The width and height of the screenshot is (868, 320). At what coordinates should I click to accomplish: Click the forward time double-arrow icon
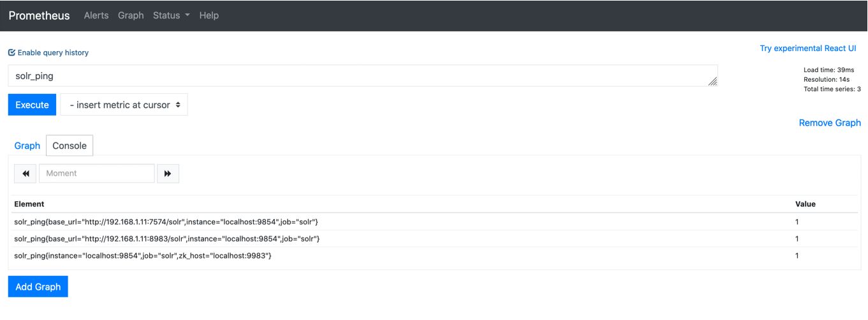[168, 174]
